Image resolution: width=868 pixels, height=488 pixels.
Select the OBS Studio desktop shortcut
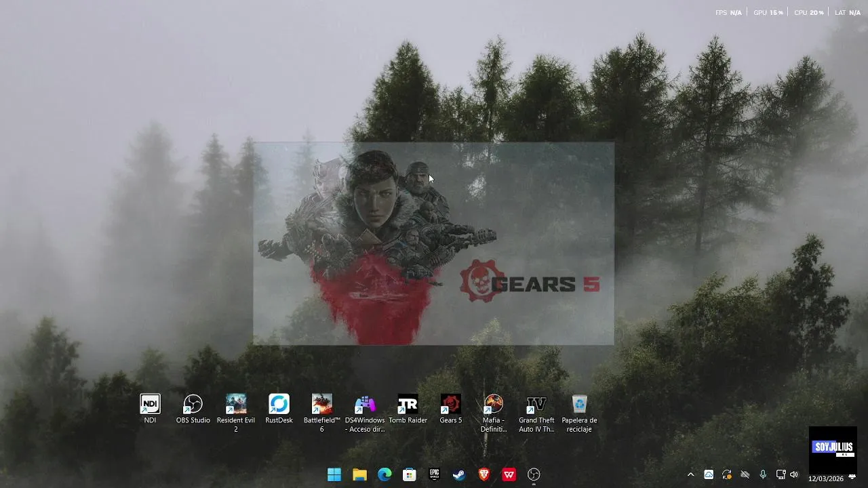point(193,409)
